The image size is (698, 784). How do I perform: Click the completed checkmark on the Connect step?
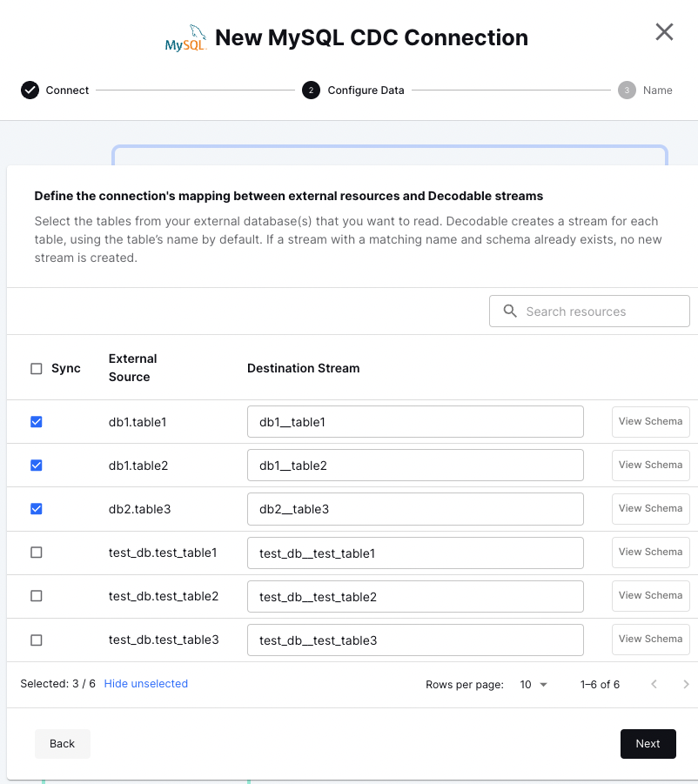30,90
